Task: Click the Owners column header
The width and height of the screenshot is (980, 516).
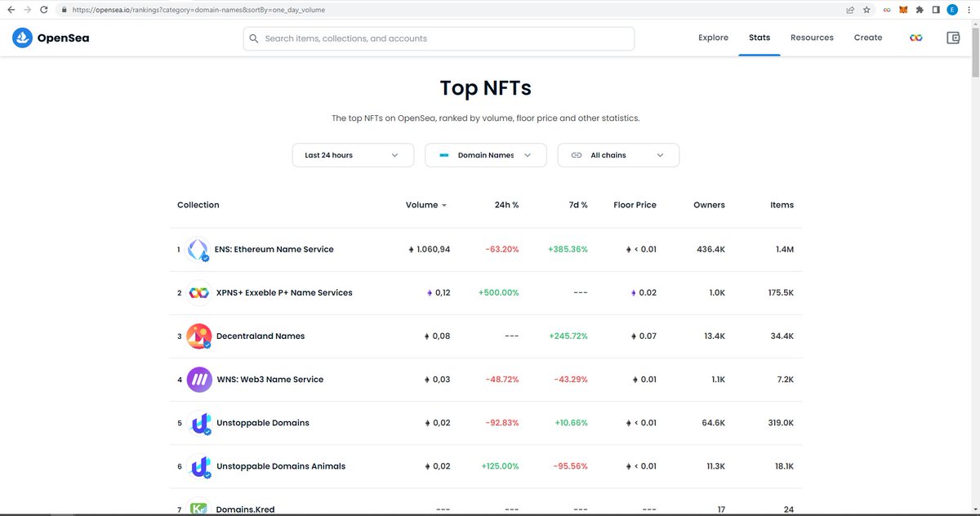Action: pos(709,205)
